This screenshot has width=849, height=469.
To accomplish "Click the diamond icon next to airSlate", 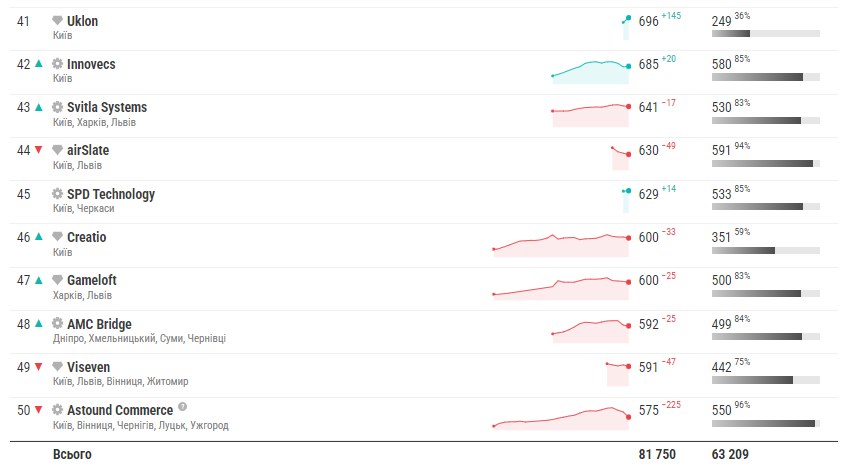I will coord(57,150).
